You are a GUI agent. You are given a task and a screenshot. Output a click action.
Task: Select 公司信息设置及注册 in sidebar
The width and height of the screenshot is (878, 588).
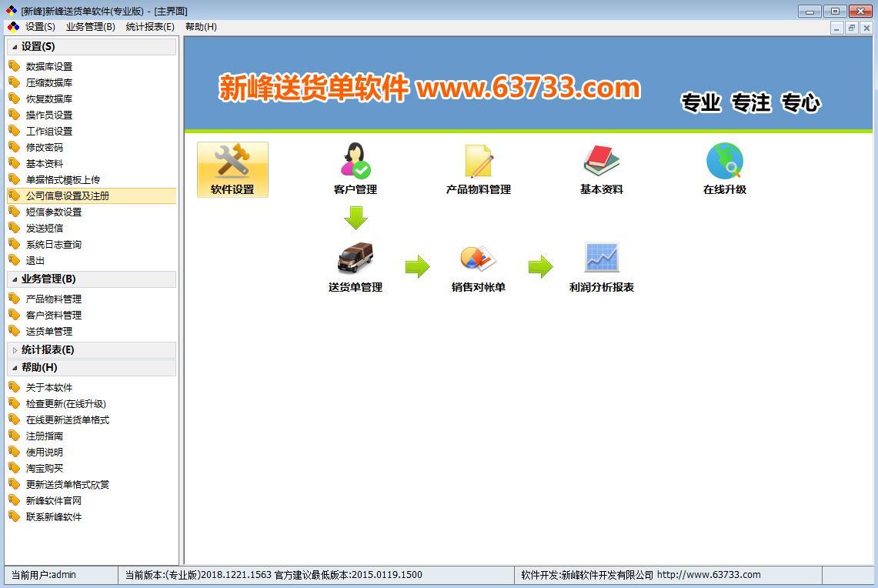(92, 196)
